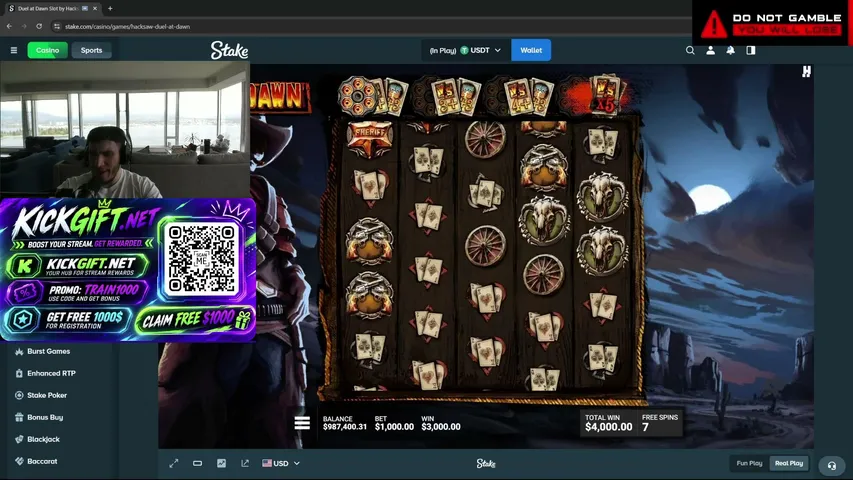
Task: Enter fullscreen game mode
Action: click(174, 463)
